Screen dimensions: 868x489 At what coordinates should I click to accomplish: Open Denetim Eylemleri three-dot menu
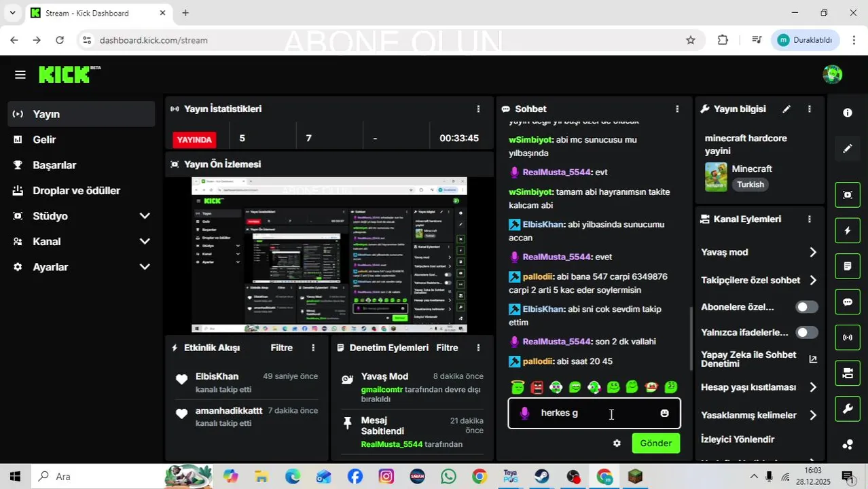[x=478, y=348]
